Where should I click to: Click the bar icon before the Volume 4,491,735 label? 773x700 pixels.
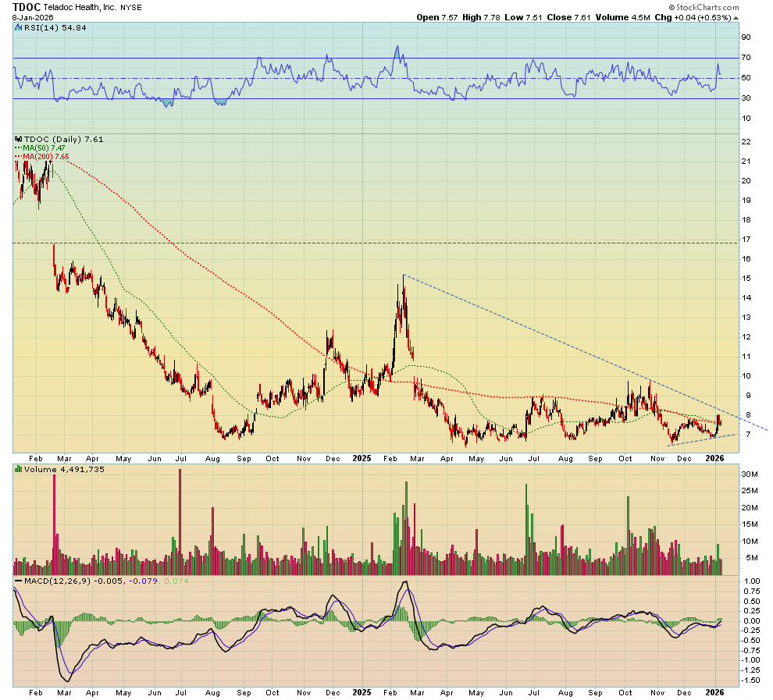pyautogui.click(x=19, y=470)
